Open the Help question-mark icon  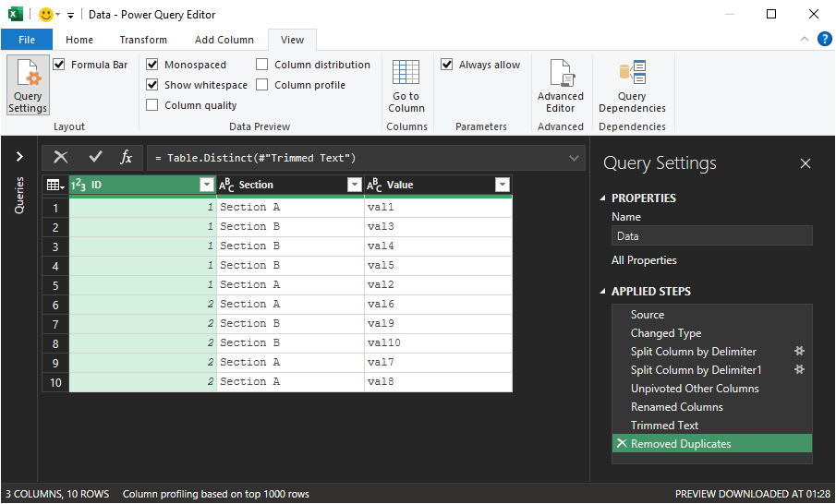tap(824, 39)
